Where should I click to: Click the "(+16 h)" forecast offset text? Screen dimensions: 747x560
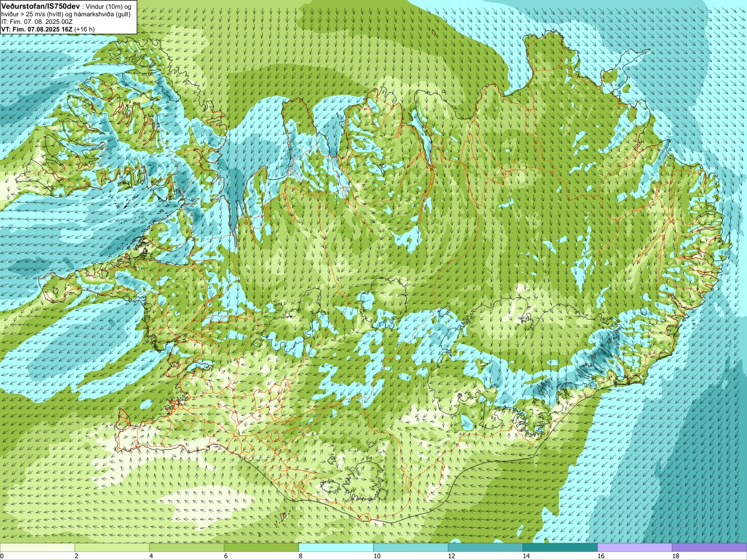click(x=85, y=29)
